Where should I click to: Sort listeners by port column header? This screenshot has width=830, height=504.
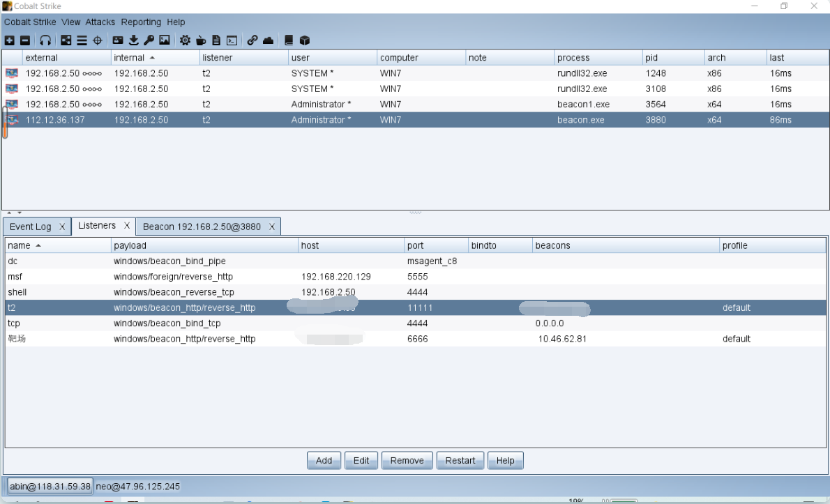tap(436, 245)
